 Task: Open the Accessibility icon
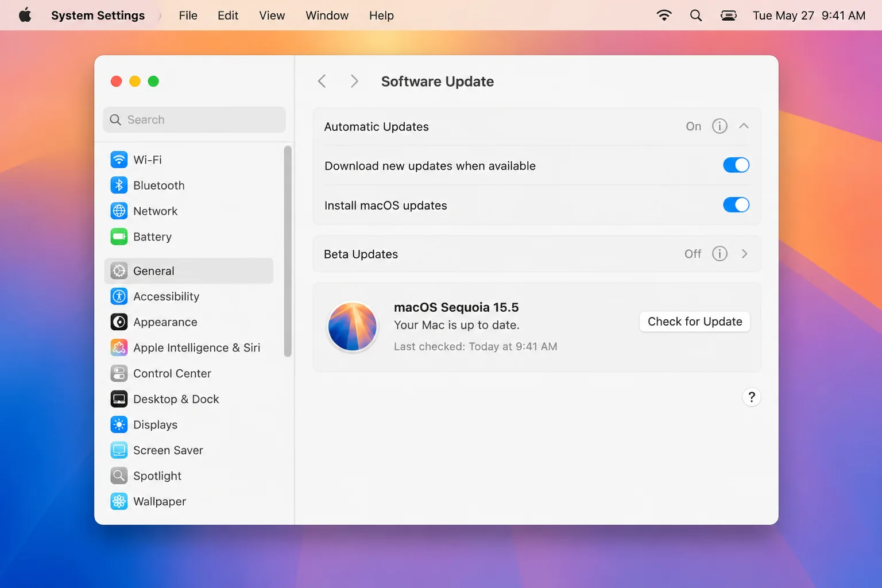point(119,296)
